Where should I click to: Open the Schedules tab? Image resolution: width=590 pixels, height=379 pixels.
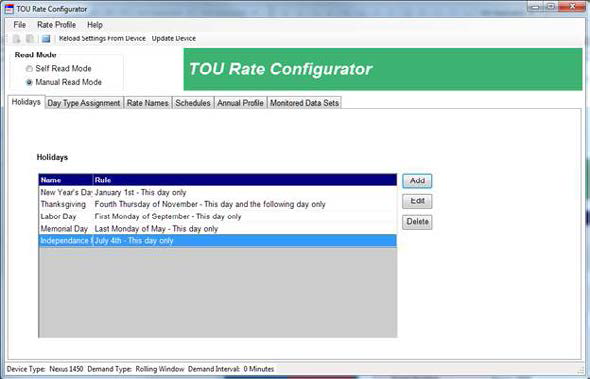193,103
